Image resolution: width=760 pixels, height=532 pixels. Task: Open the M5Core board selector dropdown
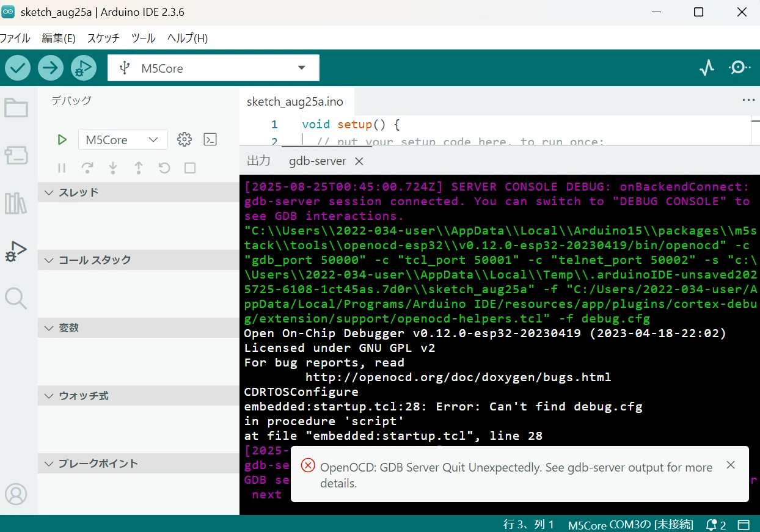coord(213,68)
